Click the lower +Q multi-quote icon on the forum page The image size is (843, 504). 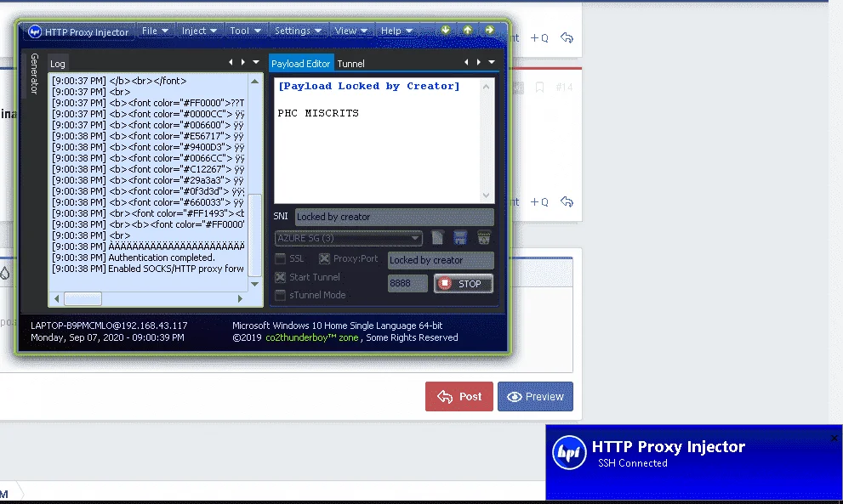coord(539,202)
